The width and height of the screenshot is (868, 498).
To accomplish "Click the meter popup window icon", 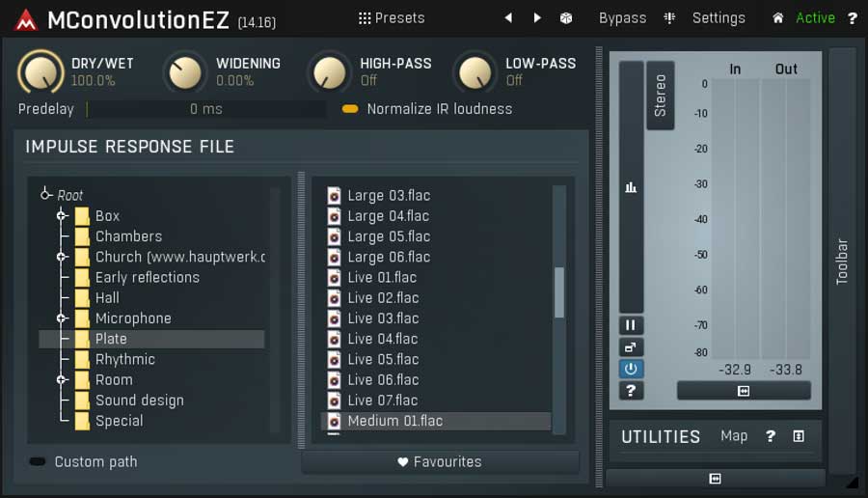I will [x=631, y=347].
